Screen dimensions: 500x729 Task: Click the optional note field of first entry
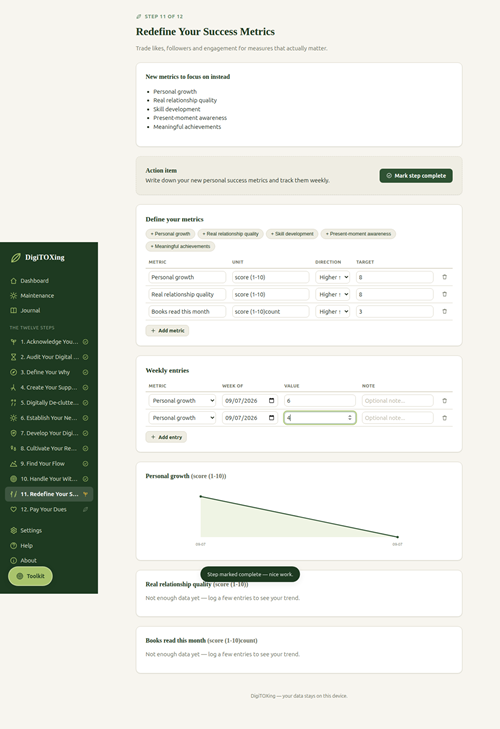coord(398,401)
